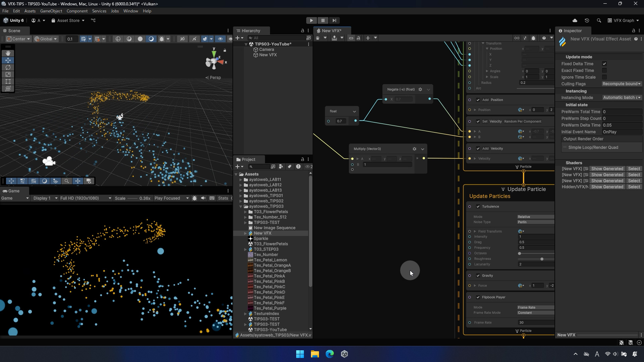Click the PreWarm Delta Time field

point(622,125)
